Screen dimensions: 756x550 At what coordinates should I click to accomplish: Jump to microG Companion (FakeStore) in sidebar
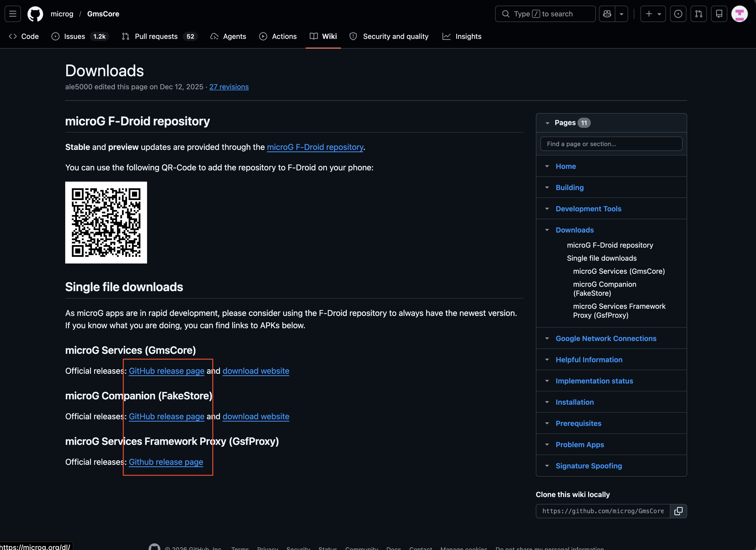(x=605, y=289)
